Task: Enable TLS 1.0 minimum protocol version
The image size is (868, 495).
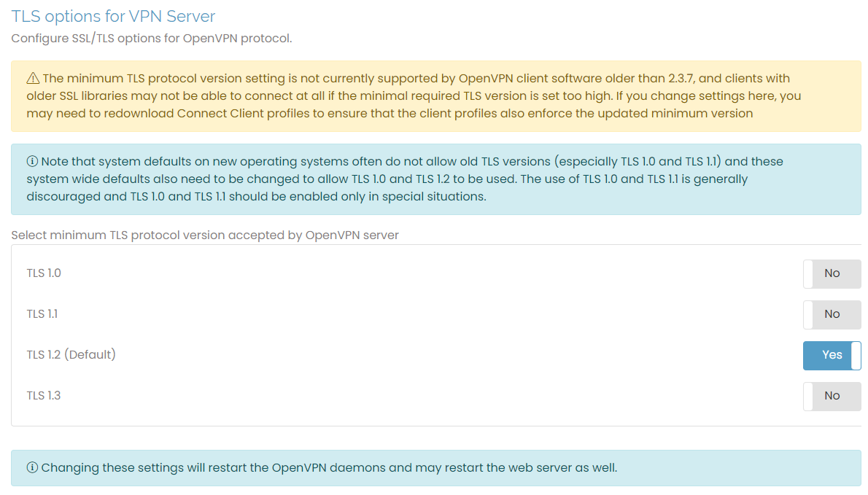Action: (832, 273)
